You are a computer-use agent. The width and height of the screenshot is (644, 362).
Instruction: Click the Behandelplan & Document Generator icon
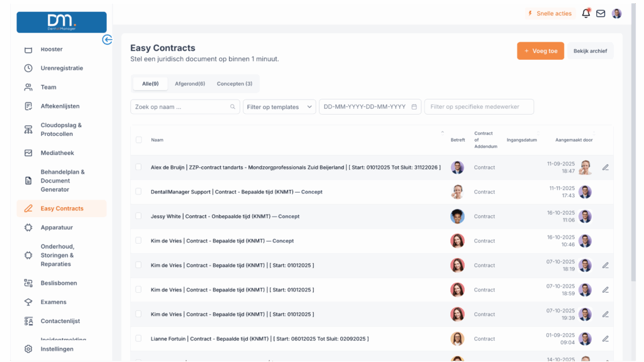coord(28,181)
